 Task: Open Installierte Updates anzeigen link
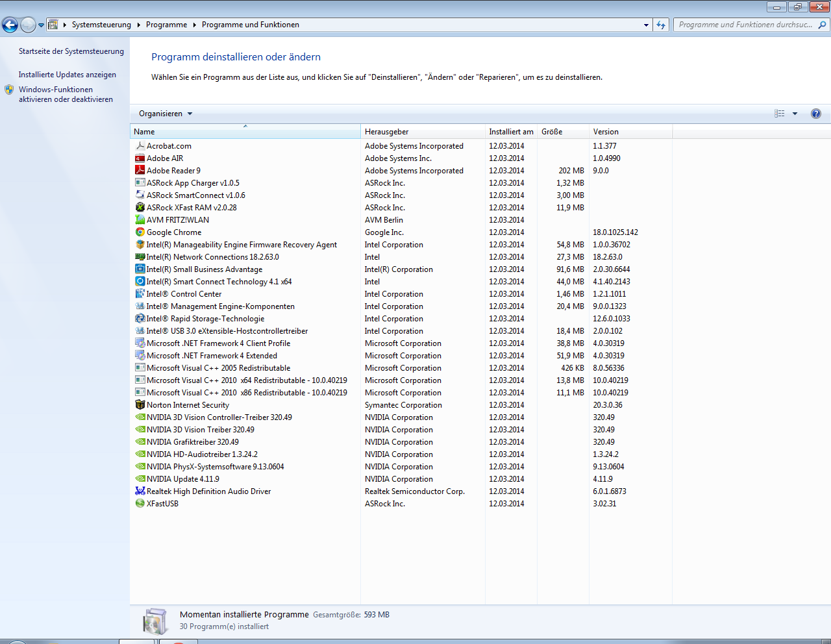[x=68, y=75]
